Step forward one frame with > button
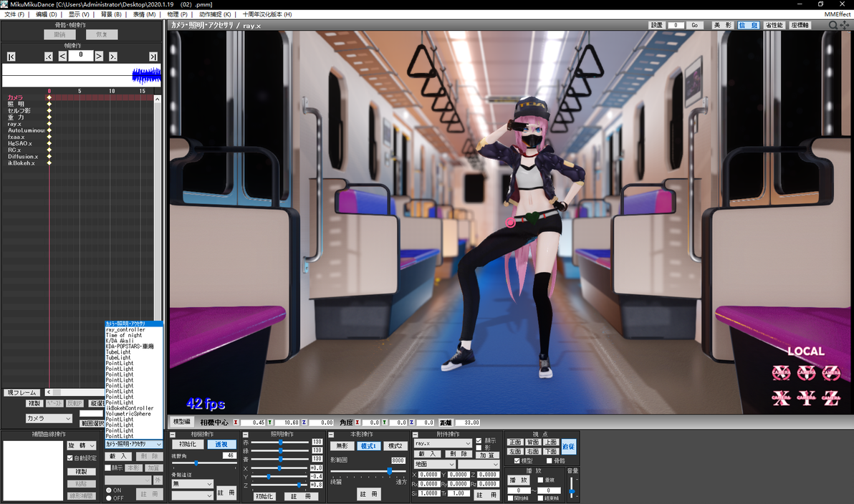The image size is (854, 504). pyautogui.click(x=99, y=56)
